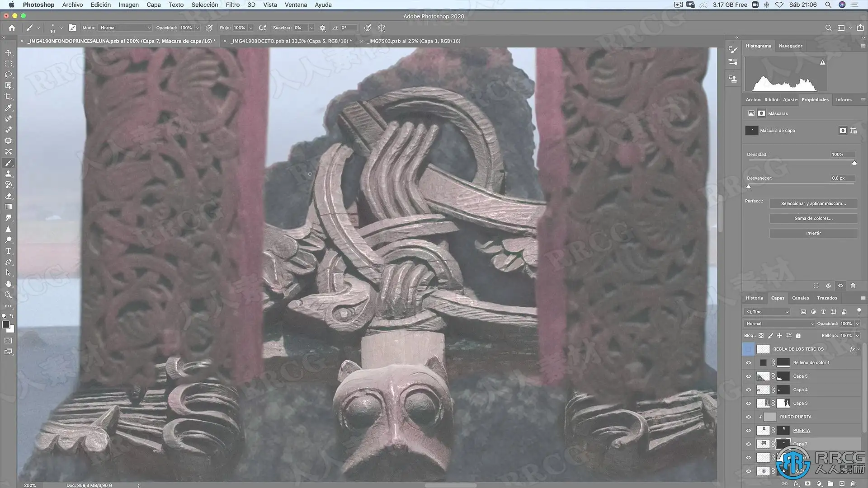Click the Capa 3 layer thumbnail
This screenshot has width=868, height=488.
(x=763, y=403)
